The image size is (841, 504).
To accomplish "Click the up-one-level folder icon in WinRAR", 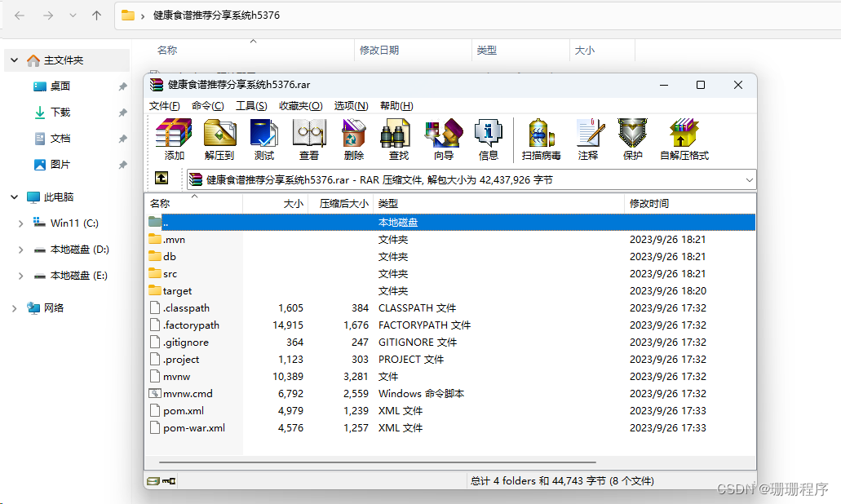I will coord(162,178).
